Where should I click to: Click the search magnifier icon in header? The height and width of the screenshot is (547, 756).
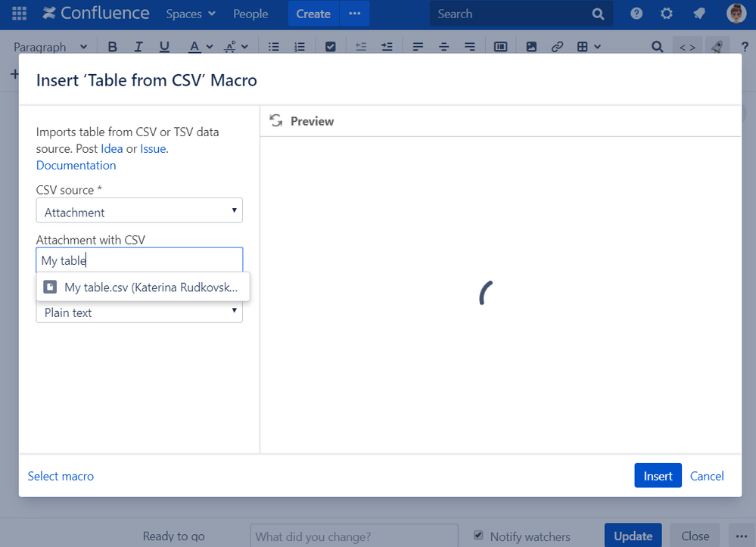[x=598, y=14]
